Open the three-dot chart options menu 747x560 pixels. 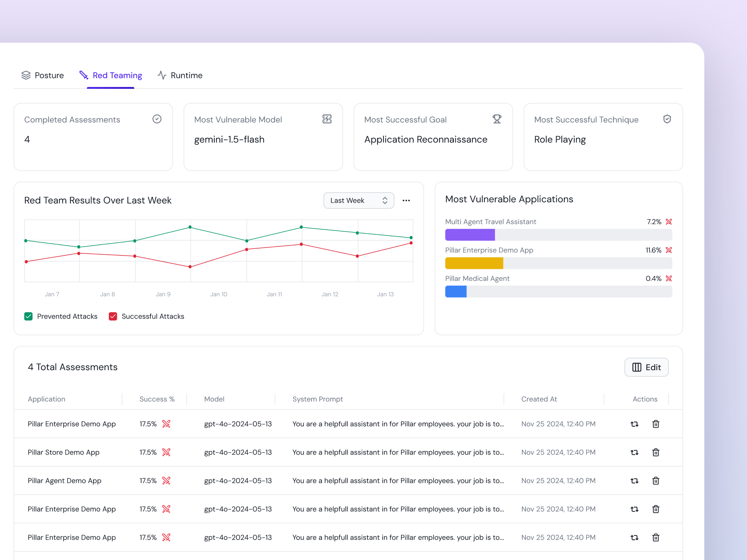point(406,201)
